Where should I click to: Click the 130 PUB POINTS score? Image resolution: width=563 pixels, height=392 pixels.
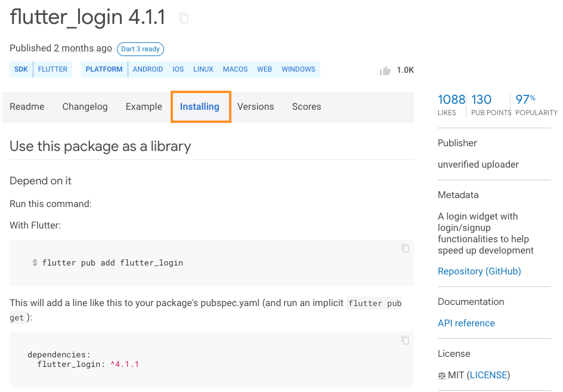click(x=491, y=104)
